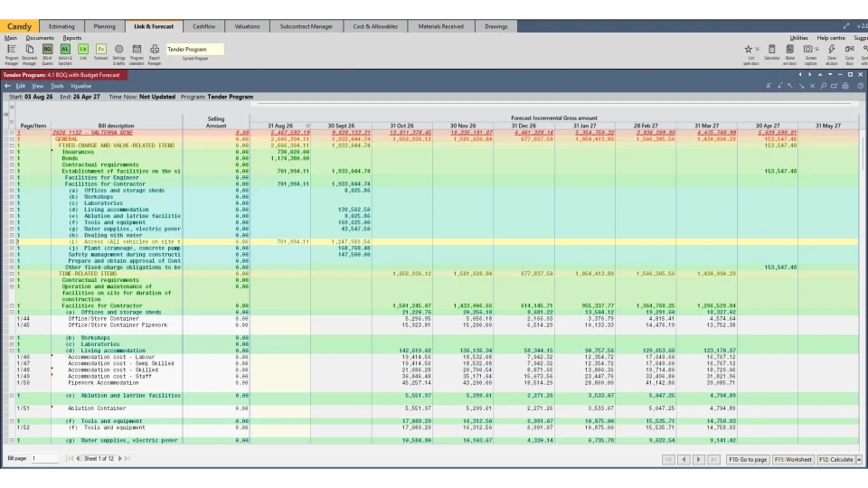Click the expand arrows icon at top-right of tab bar

click(x=846, y=26)
